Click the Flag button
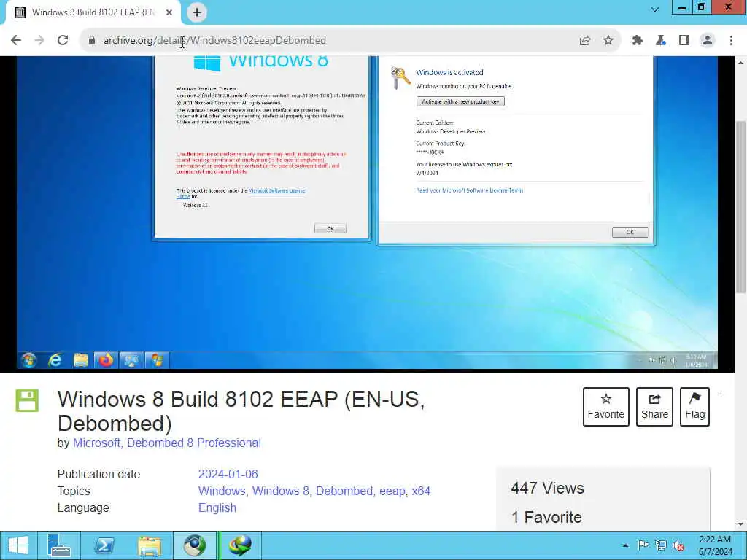This screenshot has height=560, width=747. pos(694,407)
